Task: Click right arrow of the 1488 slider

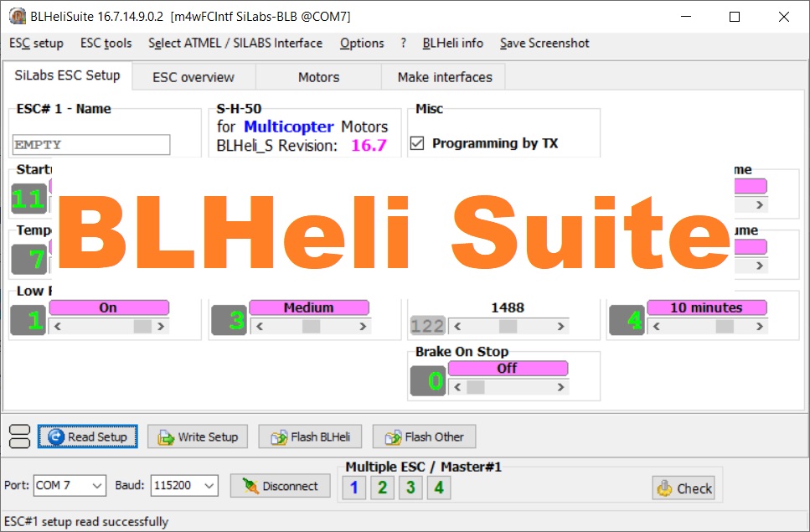Action: click(560, 327)
